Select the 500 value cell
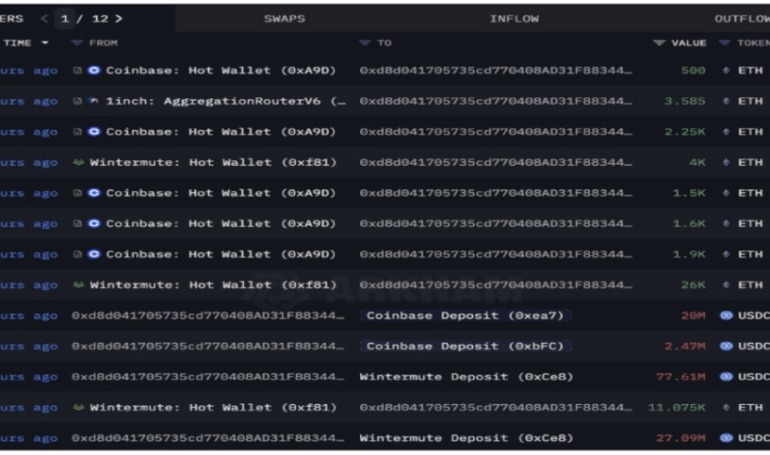The height and width of the screenshot is (455, 770). 693,70
